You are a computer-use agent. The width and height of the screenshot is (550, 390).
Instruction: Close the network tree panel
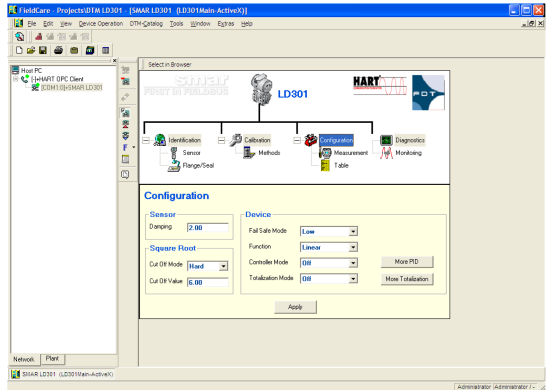pos(114,60)
